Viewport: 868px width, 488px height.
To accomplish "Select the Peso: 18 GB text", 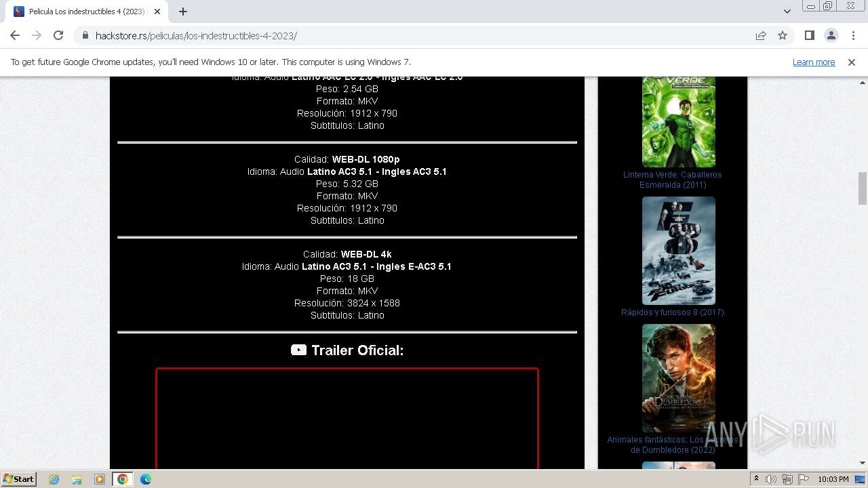I will (347, 279).
